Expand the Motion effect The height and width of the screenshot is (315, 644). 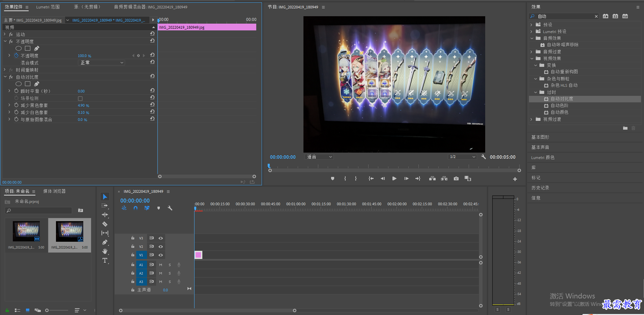coord(5,34)
